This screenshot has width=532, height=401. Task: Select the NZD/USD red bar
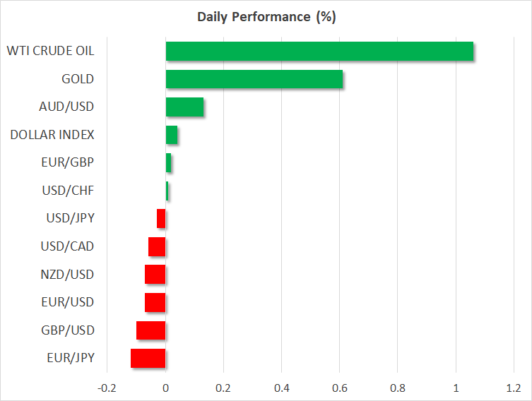[155, 275]
